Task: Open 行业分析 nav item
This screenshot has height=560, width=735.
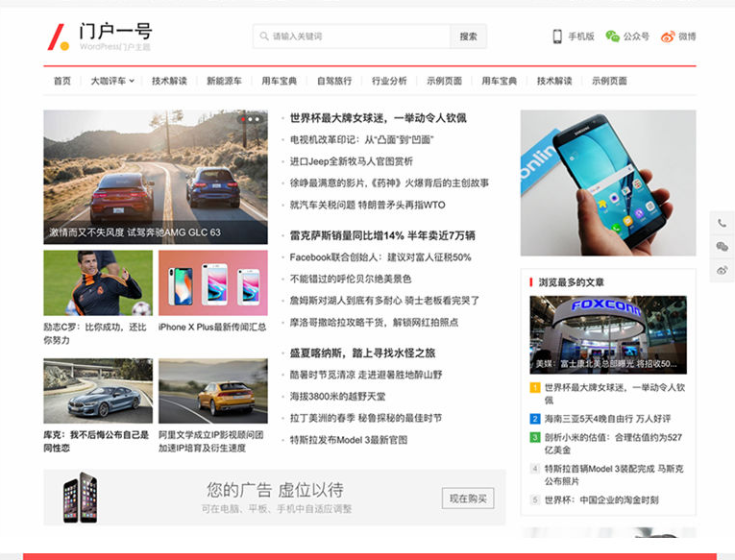Action: click(x=389, y=81)
